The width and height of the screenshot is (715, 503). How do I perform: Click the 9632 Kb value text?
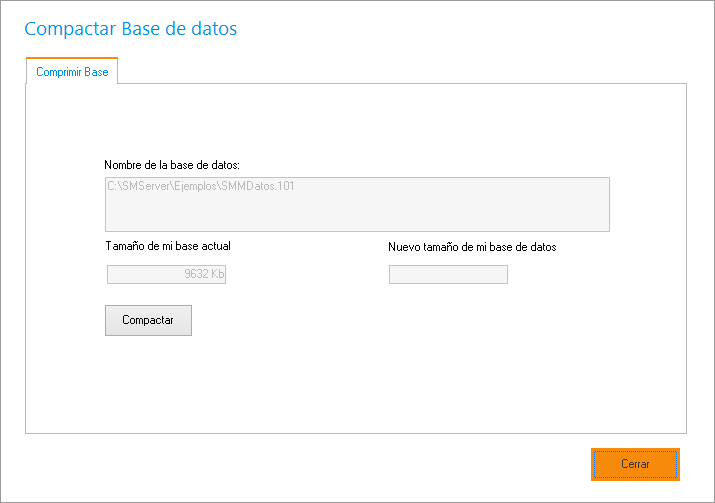tap(203, 274)
